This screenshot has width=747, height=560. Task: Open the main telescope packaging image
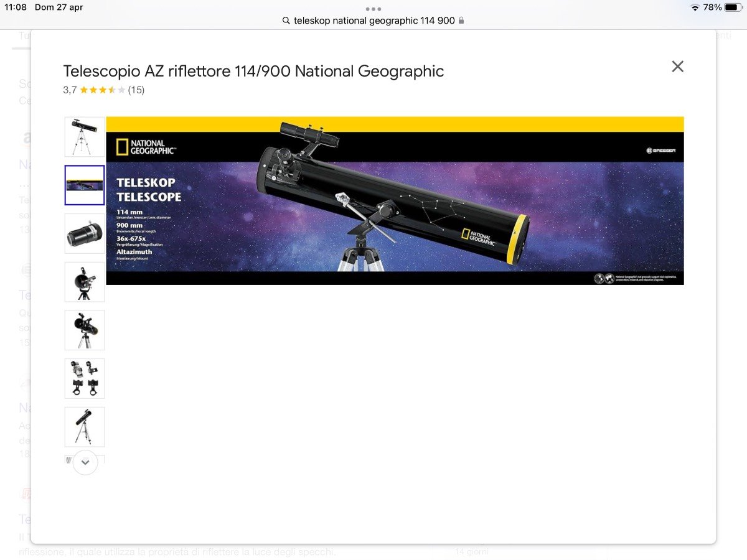395,200
